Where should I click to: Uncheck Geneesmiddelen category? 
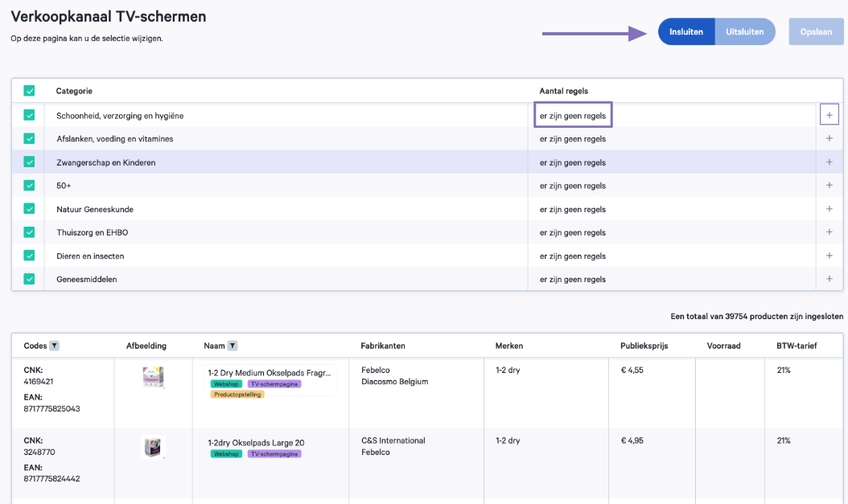(x=29, y=279)
